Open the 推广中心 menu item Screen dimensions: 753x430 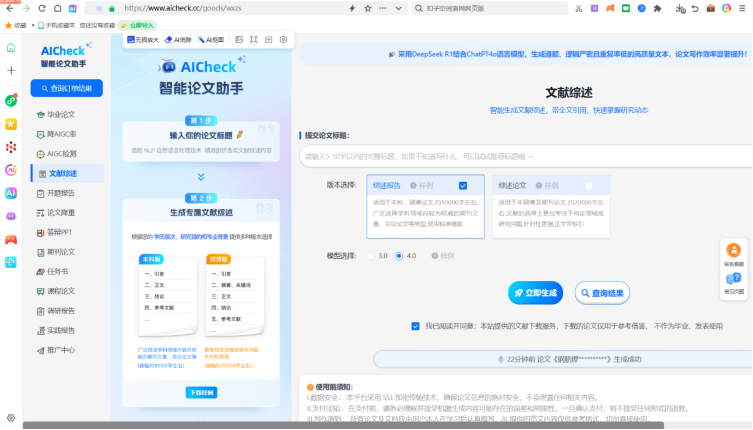(56, 350)
